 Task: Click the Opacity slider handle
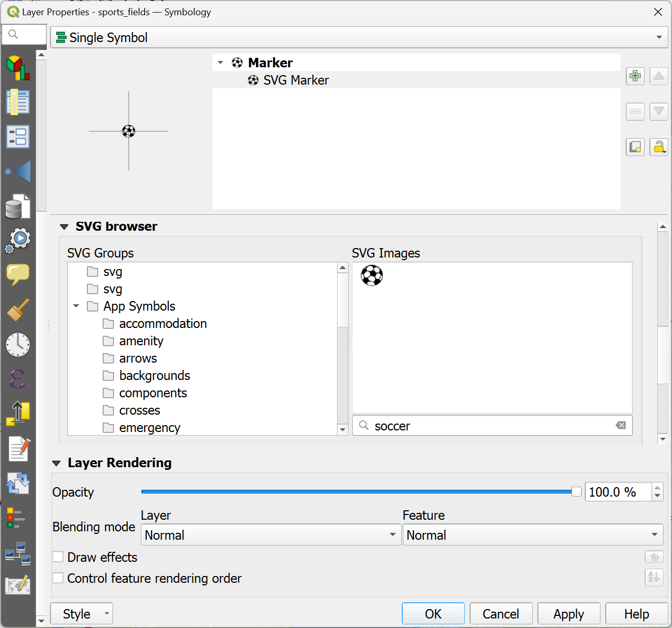pos(576,492)
